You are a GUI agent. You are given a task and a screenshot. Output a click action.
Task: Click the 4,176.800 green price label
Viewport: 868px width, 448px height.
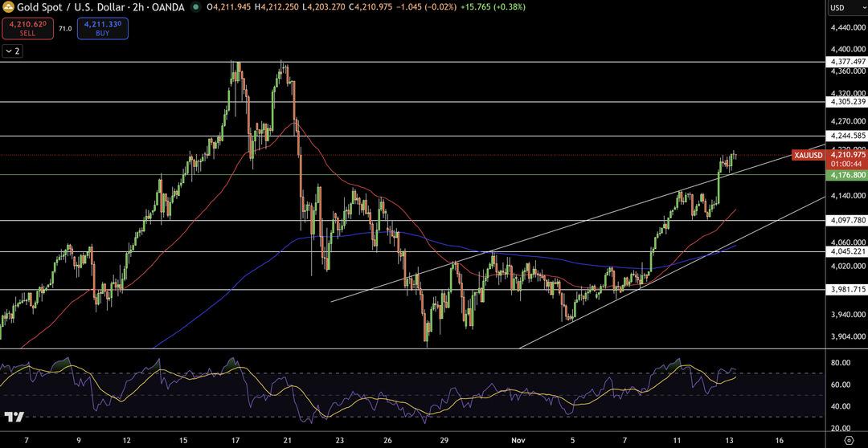pyautogui.click(x=846, y=174)
